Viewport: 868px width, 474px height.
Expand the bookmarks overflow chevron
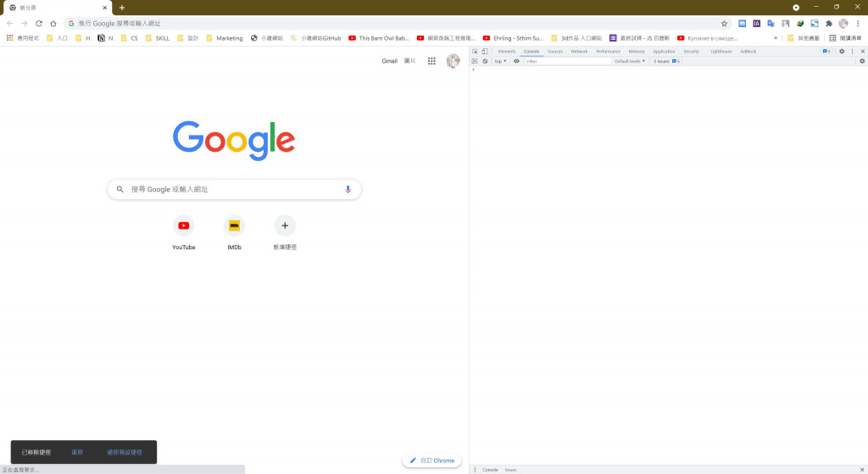click(776, 38)
